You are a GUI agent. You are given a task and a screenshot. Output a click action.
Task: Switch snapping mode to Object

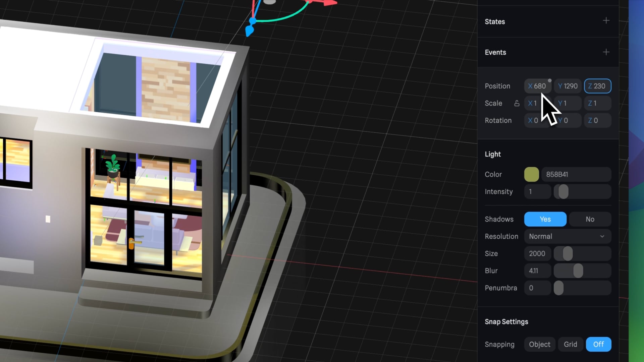point(539,344)
